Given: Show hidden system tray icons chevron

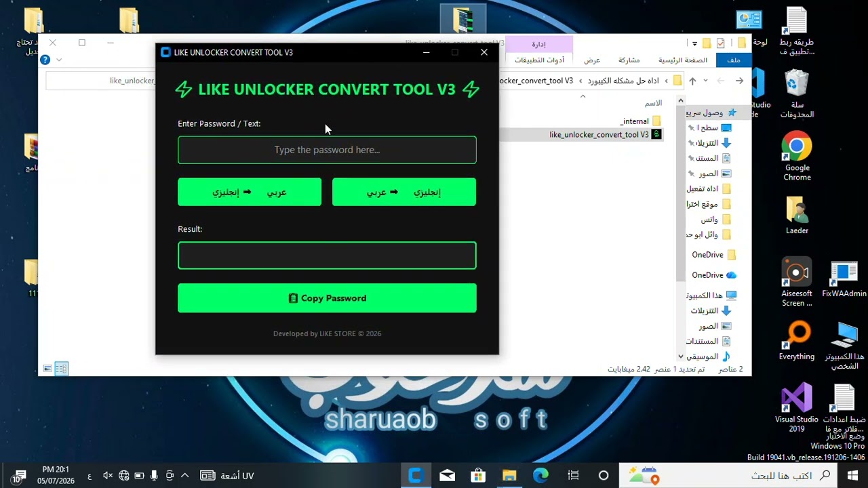Looking at the screenshot, I should 184,476.
